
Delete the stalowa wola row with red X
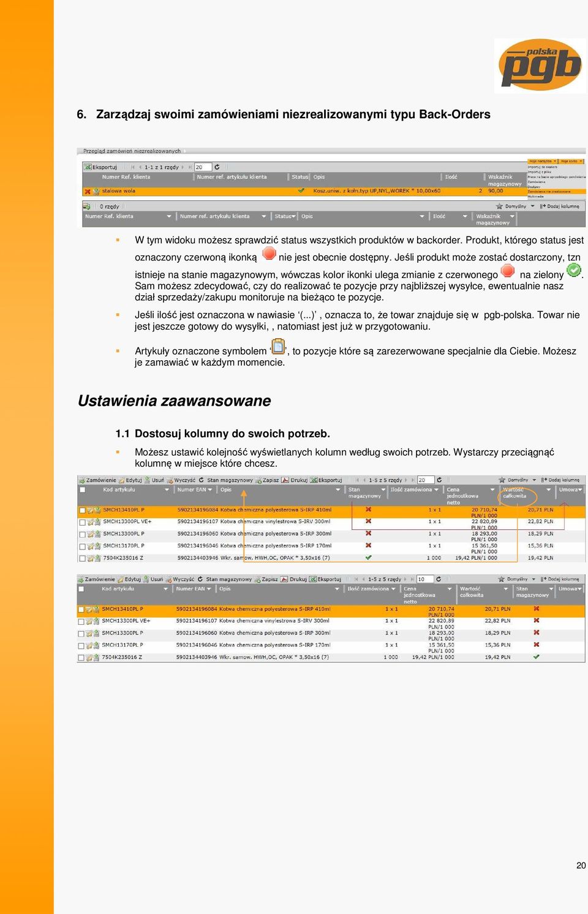pyautogui.click(x=88, y=191)
